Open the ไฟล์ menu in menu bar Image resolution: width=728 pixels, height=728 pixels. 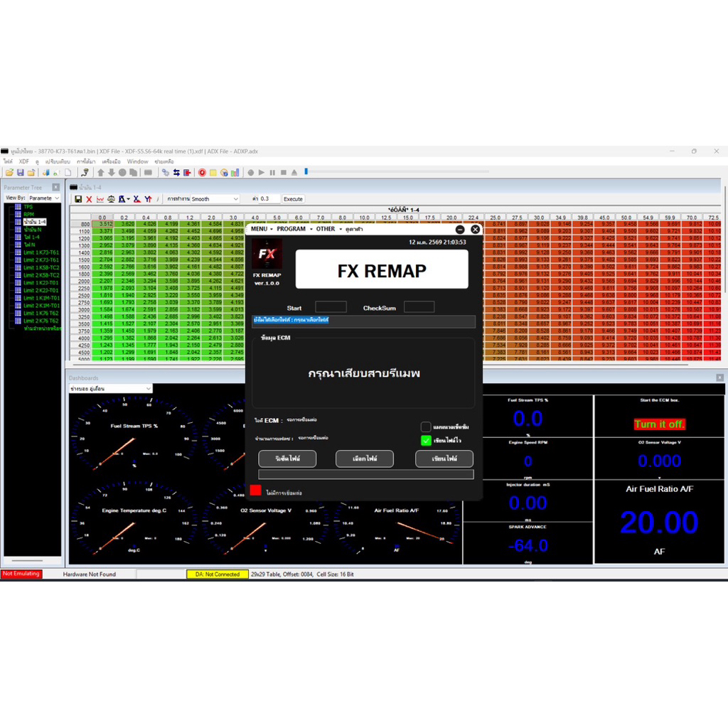pos(8,161)
